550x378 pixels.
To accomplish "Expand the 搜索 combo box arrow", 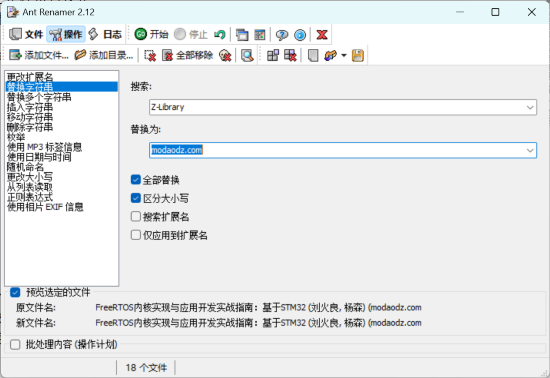I will pyautogui.click(x=530, y=107).
